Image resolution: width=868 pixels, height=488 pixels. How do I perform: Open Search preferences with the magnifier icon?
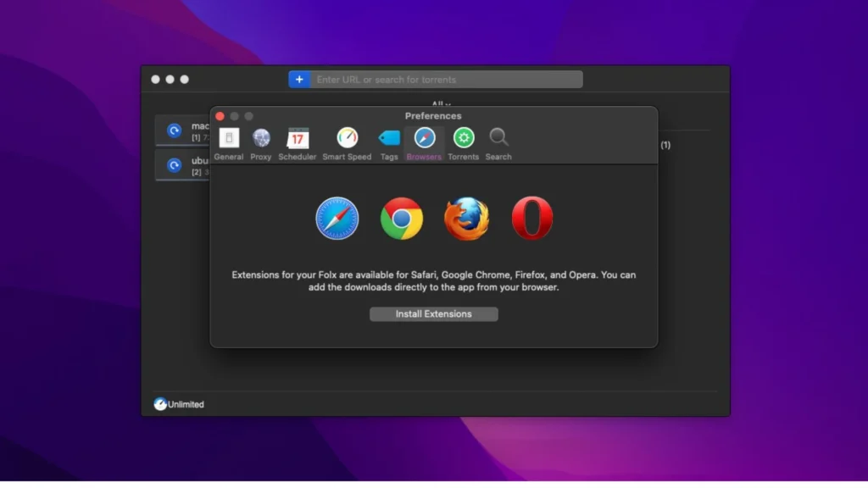(x=498, y=138)
